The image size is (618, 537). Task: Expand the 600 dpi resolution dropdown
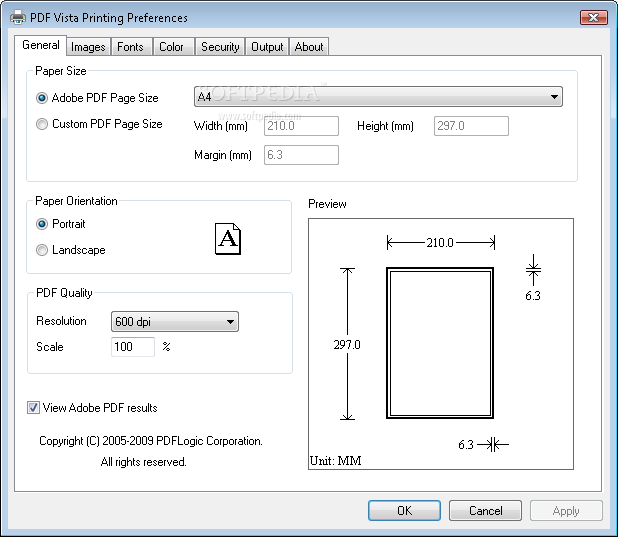175,322
